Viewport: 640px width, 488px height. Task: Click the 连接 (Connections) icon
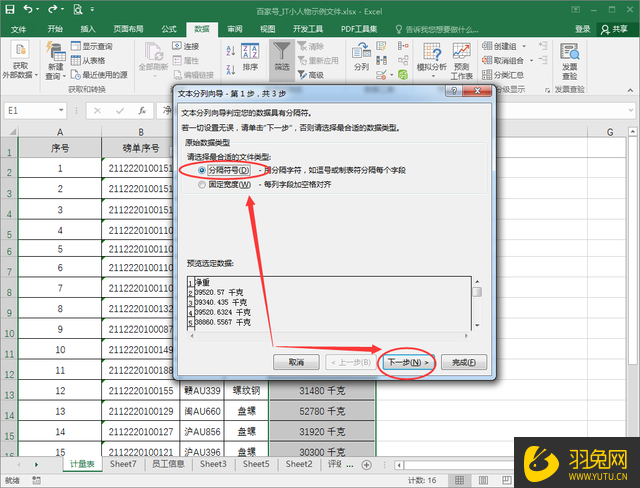176,46
